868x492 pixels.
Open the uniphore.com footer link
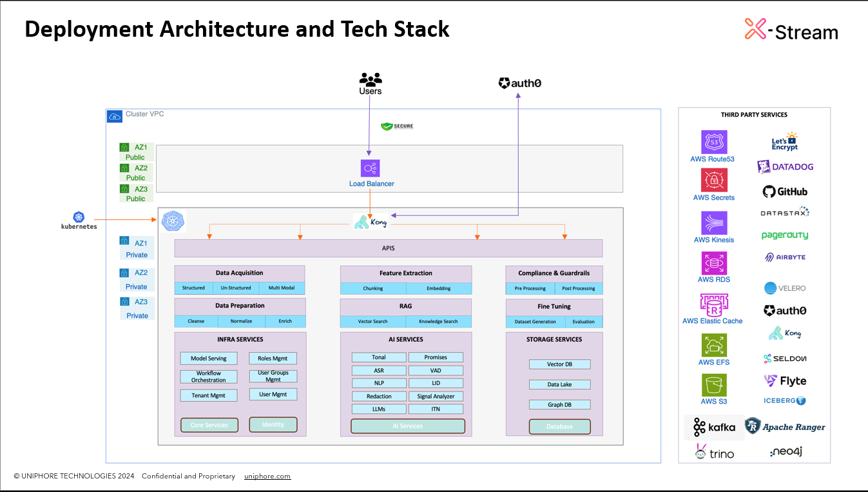[x=267, y=476]
